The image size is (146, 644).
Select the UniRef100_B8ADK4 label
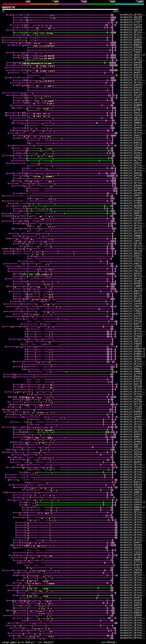coord(131,158)
